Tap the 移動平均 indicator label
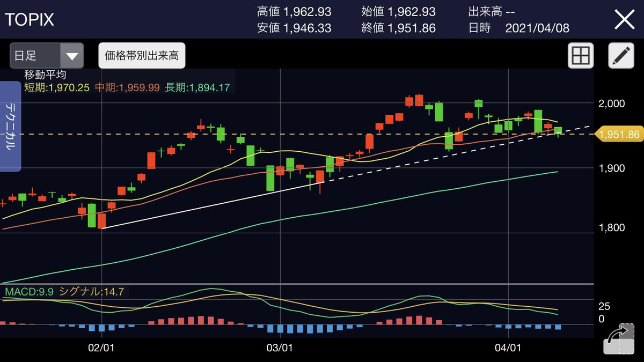644x362 pixels. 45,75
